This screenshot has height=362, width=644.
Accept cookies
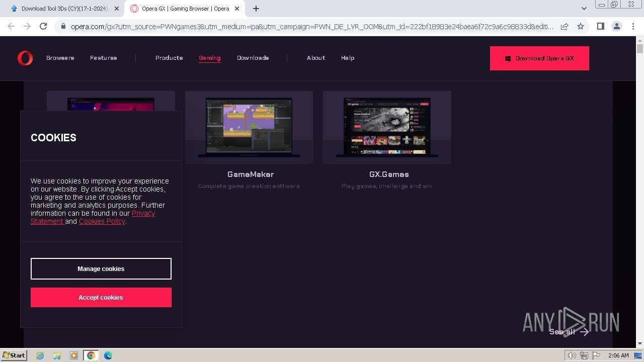click(101, 297)
